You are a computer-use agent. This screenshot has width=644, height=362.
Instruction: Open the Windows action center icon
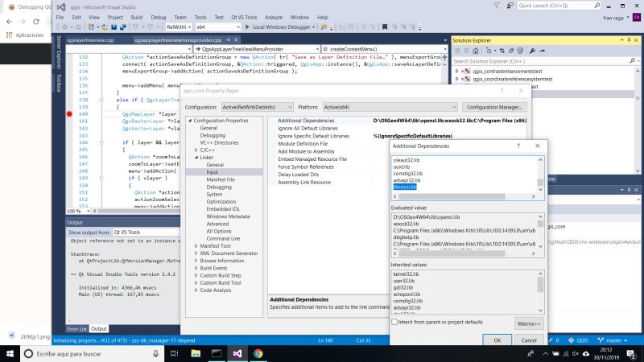[x=631, y=353]
